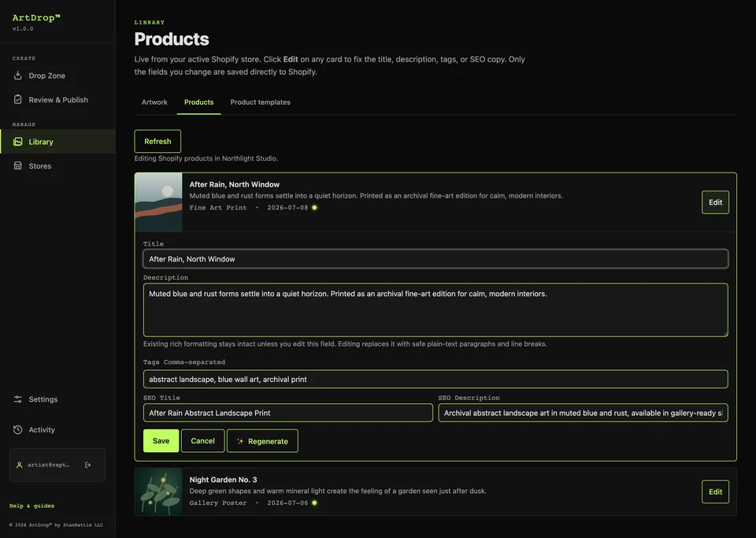
Task: Click 'Editing Shopify products in Northlight Studio.' text
Action: tap(206, 158)
